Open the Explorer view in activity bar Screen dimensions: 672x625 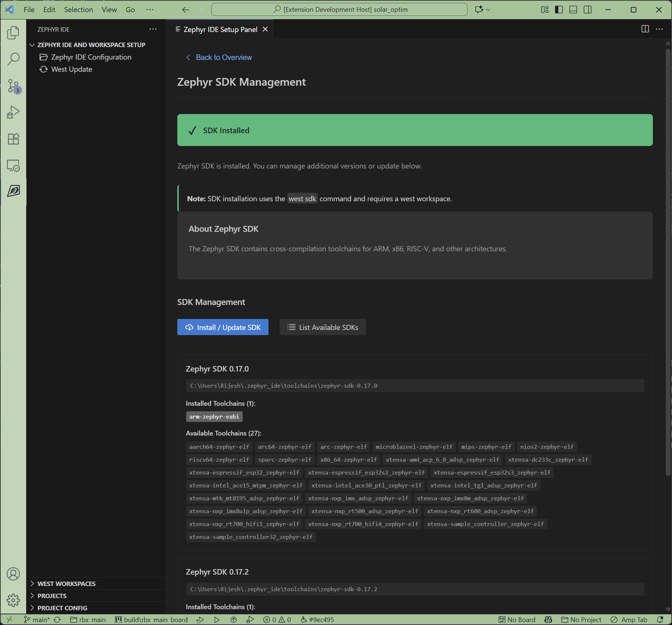click(13, 33)
